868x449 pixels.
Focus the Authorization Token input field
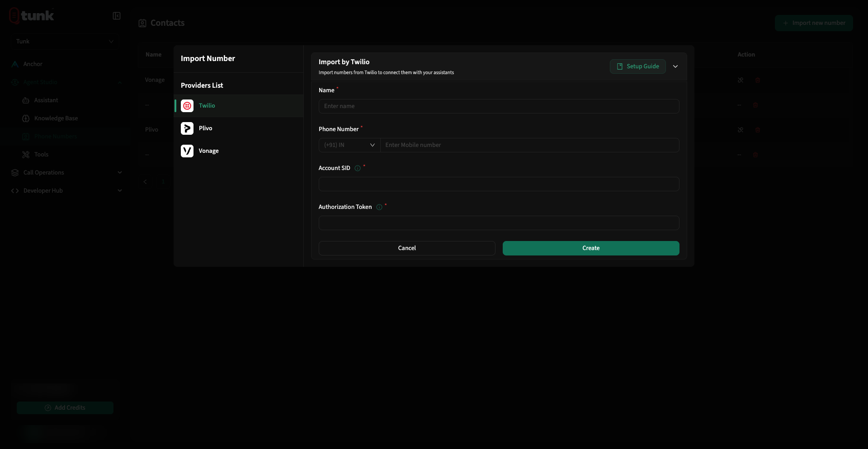(499, 223)
